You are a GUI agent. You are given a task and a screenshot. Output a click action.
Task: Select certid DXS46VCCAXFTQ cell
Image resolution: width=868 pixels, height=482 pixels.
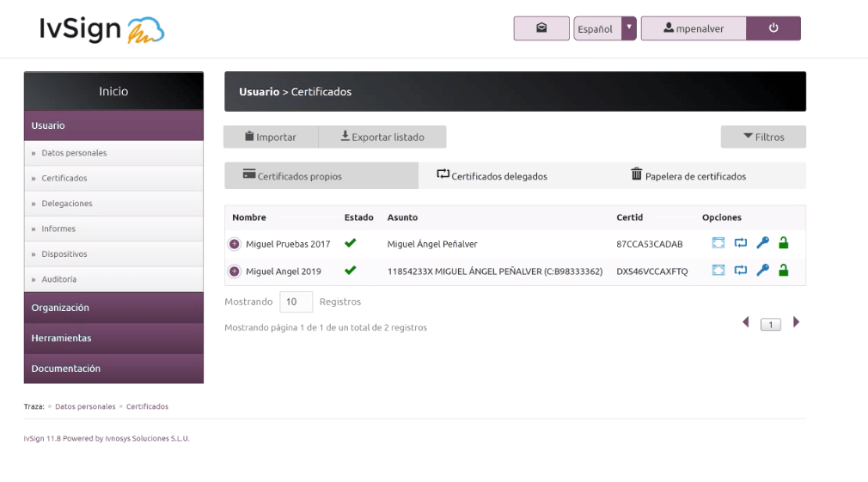click(652, 272)
